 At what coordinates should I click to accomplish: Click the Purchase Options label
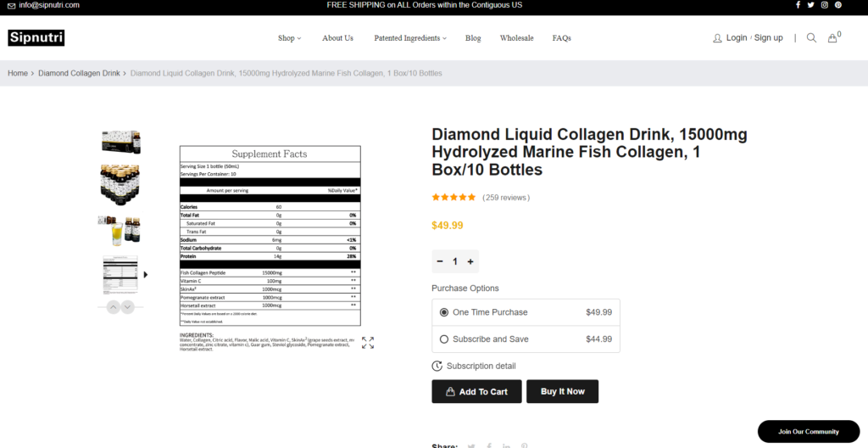click(465, 288)
